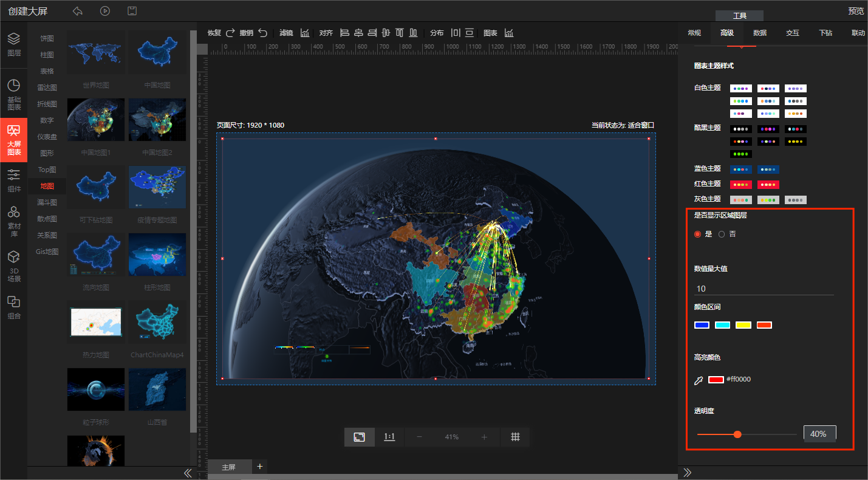Collapse the chart library panel arrows
868x480 pixels.
coord(188,473)
